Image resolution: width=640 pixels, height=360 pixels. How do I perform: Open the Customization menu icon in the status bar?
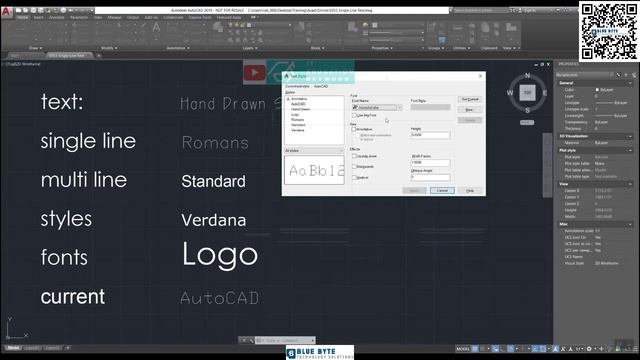click(x=635, y=349)
